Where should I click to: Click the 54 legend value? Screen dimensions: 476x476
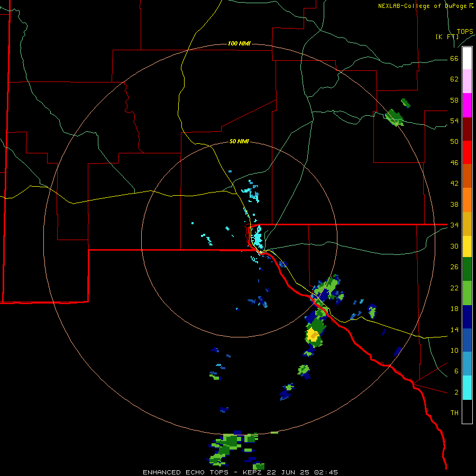[x=454, y=121]
